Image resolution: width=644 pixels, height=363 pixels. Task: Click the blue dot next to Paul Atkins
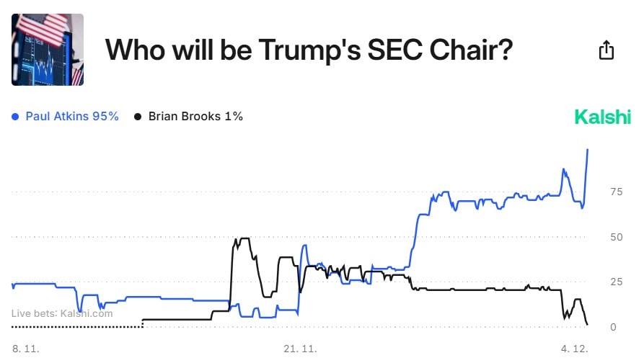[x=15, y=117]
